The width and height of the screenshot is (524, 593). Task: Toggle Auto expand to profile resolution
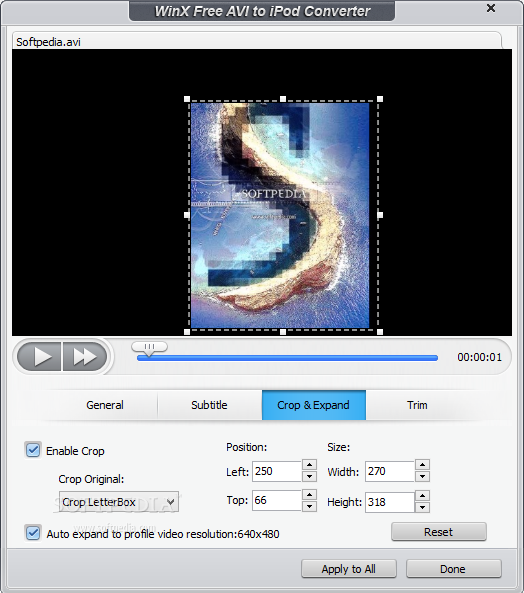(33, 533)
